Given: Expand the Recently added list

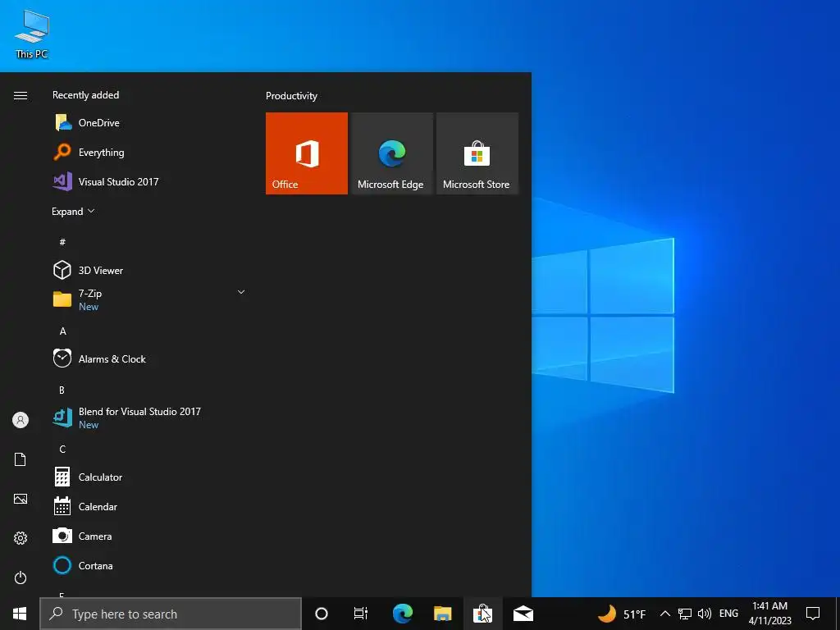Looking at the screenshot, I should pos(73,211).
